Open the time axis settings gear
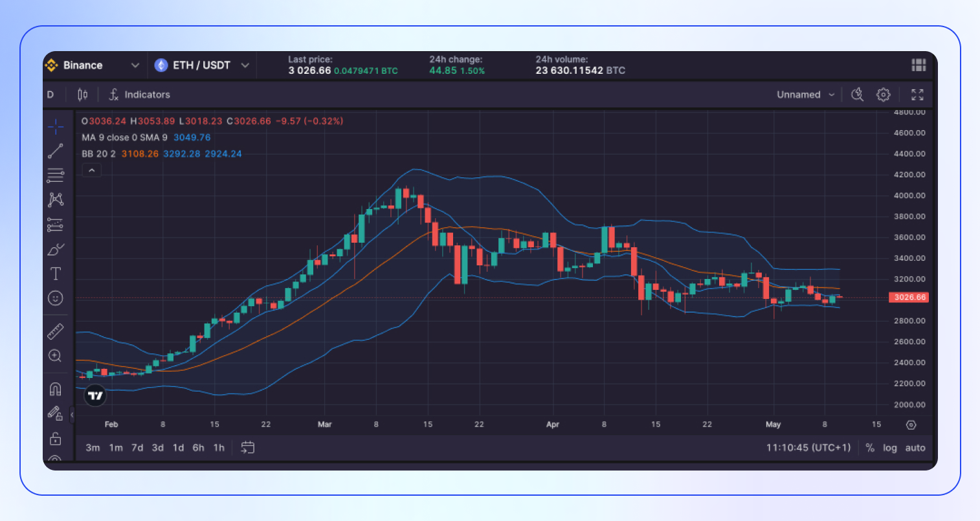 coord(911,425)
